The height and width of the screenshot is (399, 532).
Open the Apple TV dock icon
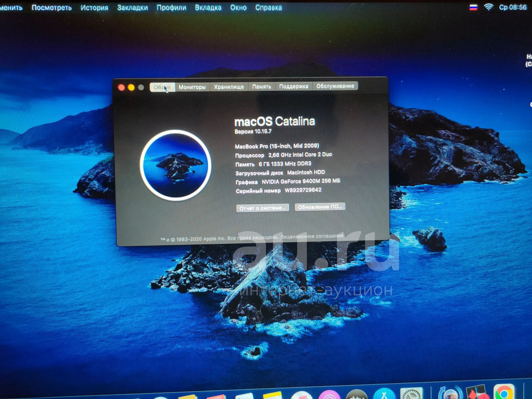[357, 394]
